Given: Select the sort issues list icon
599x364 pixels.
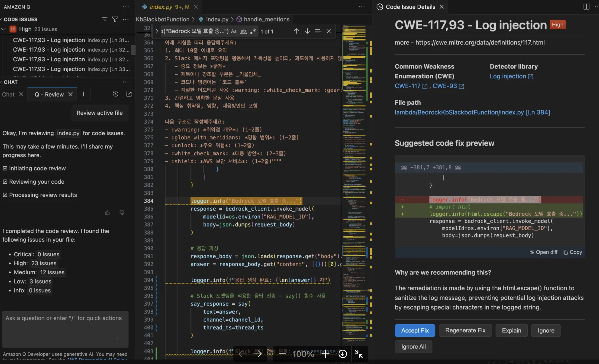Looking at the screenshot, I should pyautogui.click(x=104, y=19).
